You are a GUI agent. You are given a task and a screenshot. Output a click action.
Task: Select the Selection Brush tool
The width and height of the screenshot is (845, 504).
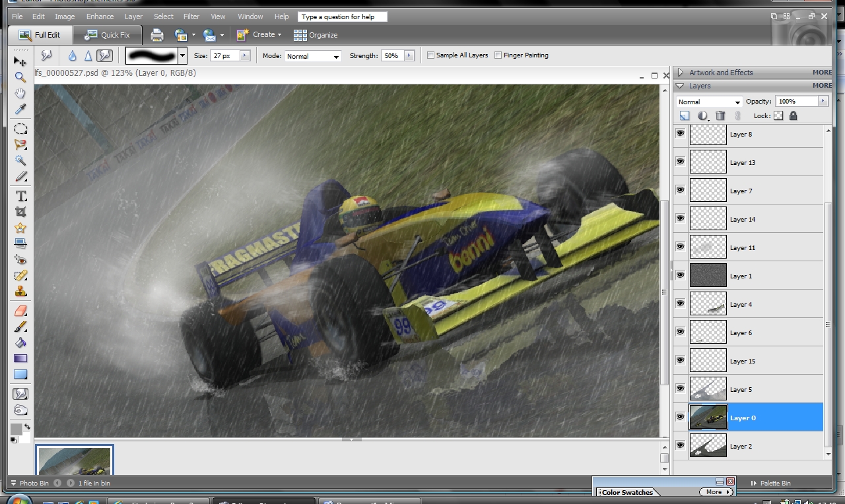coord(20,176)
